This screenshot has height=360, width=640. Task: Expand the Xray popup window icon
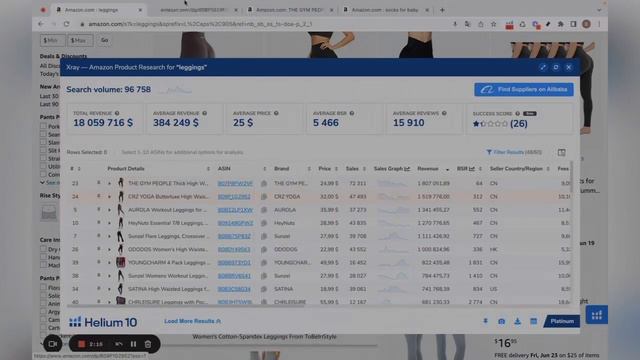point(542,67)
